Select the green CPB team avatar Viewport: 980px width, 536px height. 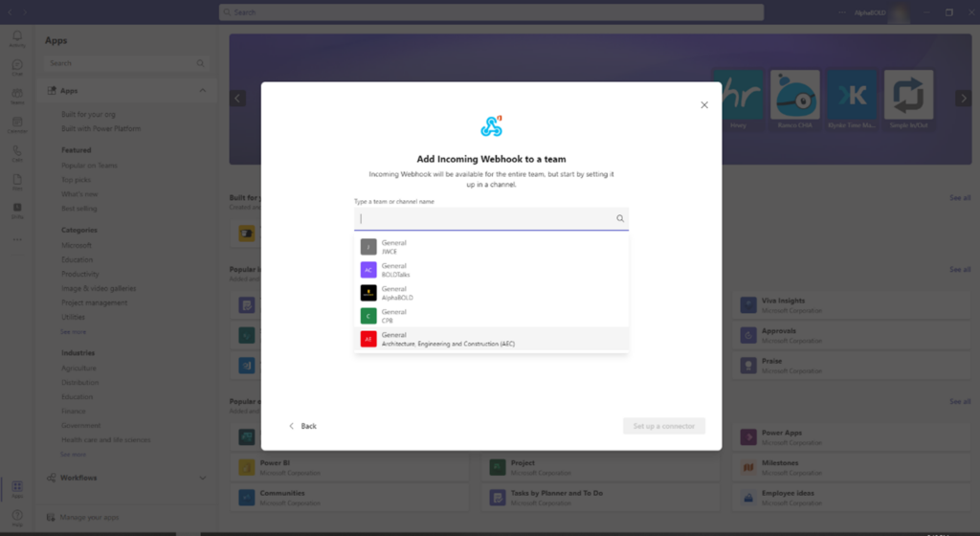(x=367, y=316)
